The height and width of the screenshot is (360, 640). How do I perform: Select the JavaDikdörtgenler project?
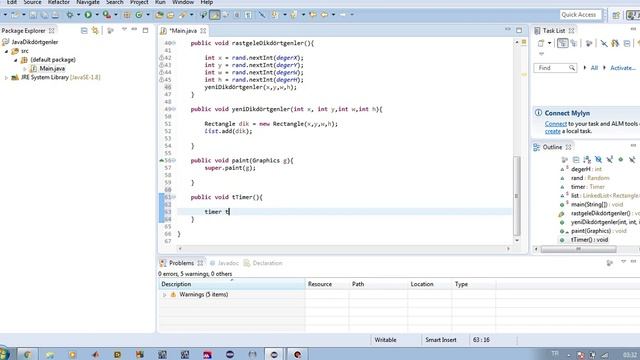coord(35,42)
